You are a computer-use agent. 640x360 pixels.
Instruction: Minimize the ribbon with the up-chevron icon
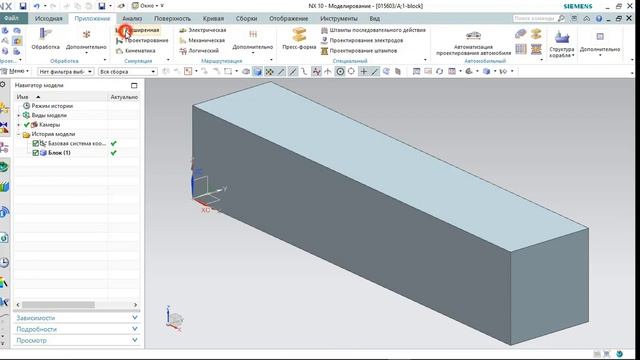(x=587, y=18)
